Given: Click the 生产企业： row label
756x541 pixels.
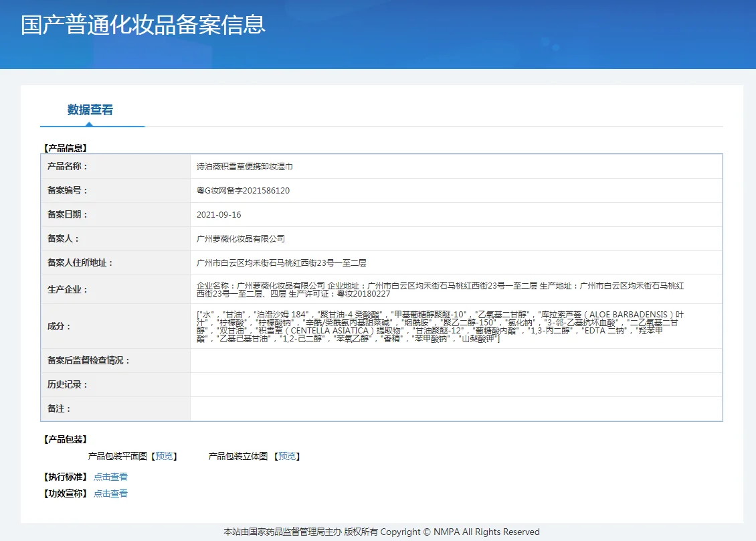Looking at the screenshot, I should coord(68,289).
